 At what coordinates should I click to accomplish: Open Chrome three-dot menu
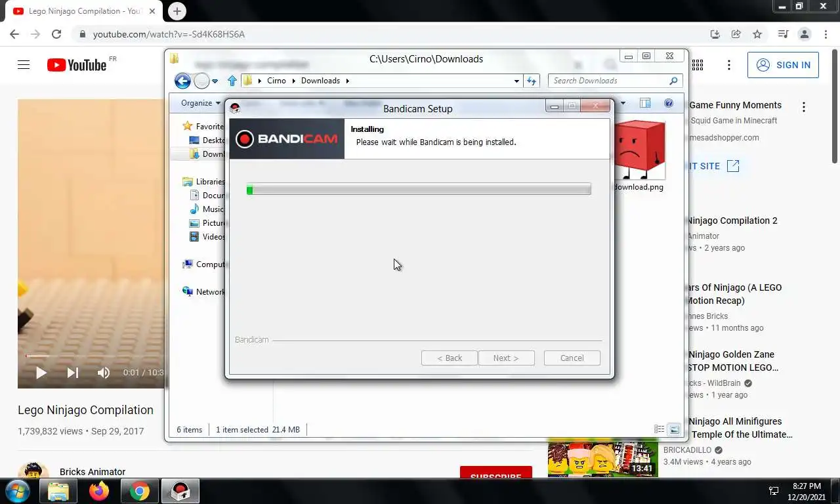(x=826, y=34)
